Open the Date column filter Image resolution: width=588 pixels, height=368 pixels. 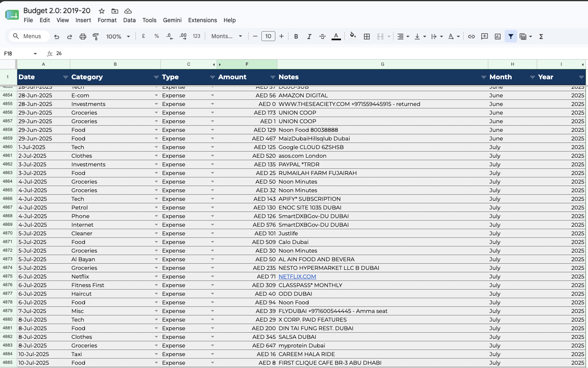(x=65, y=77)
